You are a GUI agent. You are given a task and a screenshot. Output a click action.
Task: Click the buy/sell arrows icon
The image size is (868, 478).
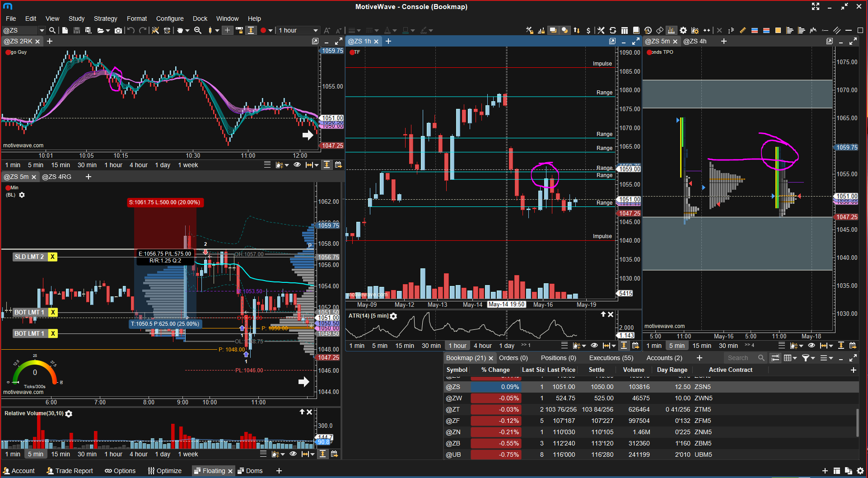(x=577, y=30)
